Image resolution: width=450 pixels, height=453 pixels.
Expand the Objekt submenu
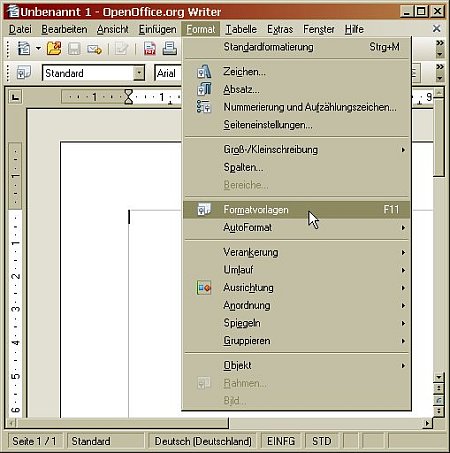coord(297,365)
